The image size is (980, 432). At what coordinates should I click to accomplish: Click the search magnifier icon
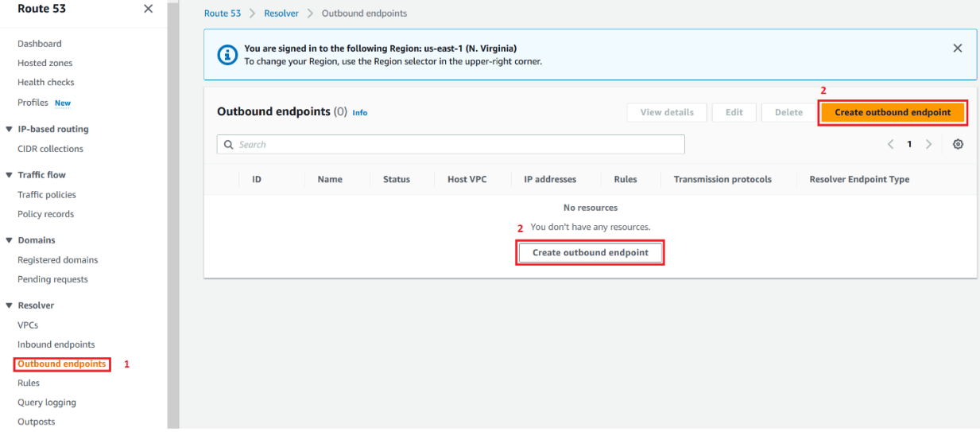229,145
